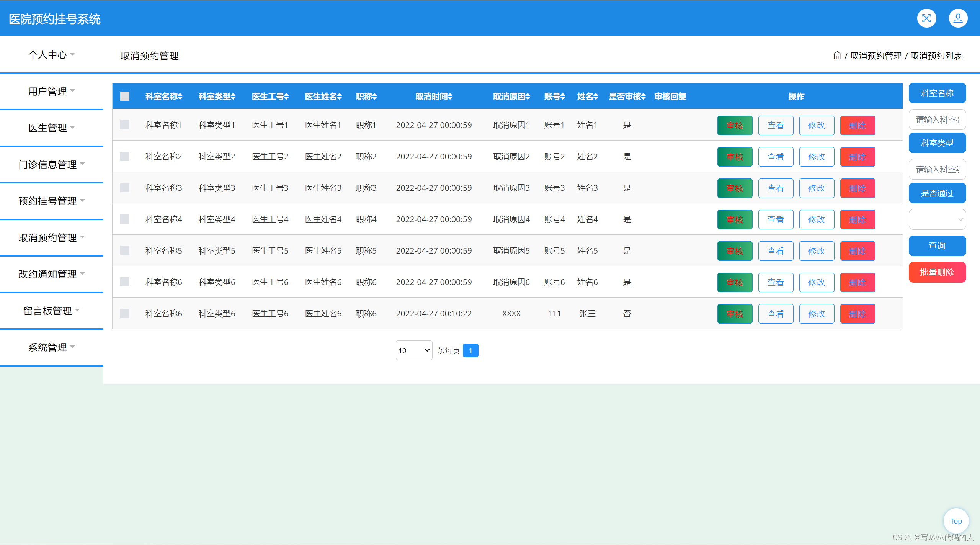Viewport: 980px width, 545px height.
Task: Expand the 改约通知管理 sidebar menu
Action: click(51, 274)
